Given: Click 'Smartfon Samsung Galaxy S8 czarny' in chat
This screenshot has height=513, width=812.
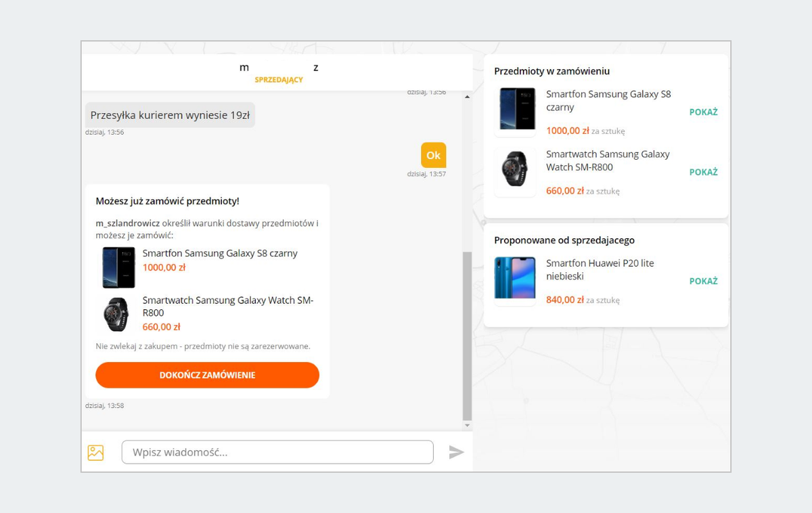Looking at the screenshot, I should coord(220,253).
